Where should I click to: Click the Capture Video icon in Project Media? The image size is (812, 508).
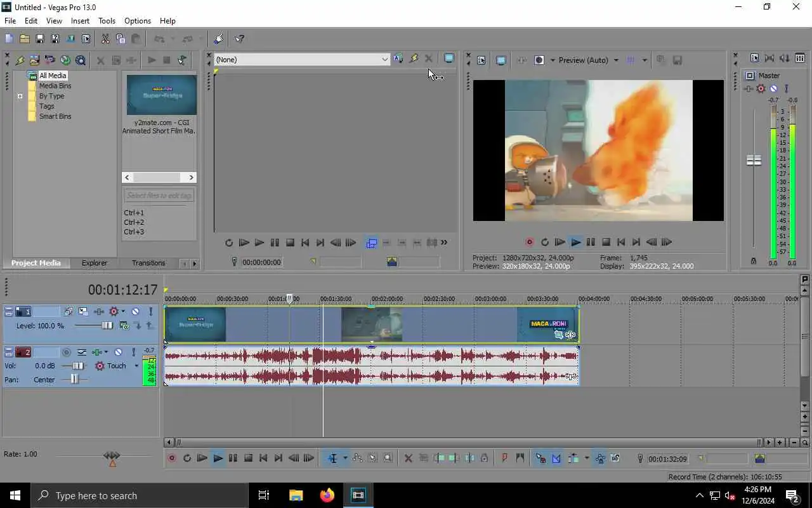tap(49, 60)
